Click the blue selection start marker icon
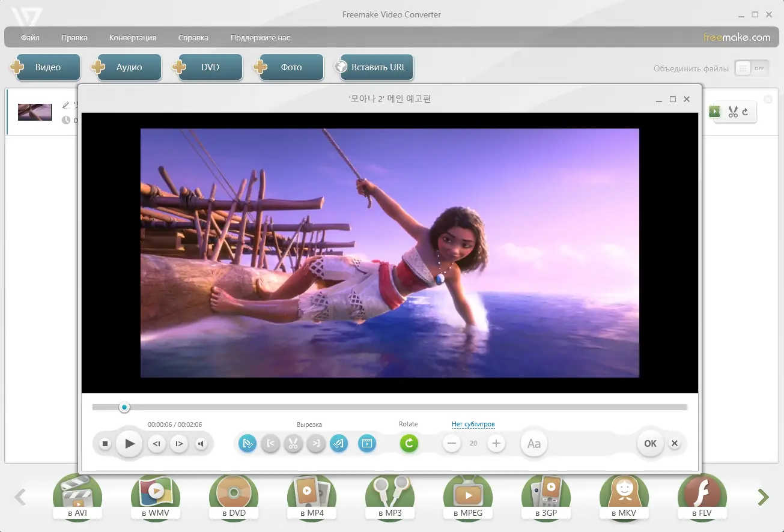The height and width of the screenshot is (532, 784). pos(248,444)
